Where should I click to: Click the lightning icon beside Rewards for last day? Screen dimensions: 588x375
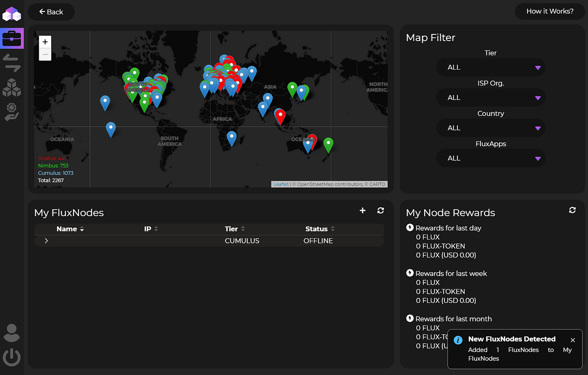(x=410, y=227)
